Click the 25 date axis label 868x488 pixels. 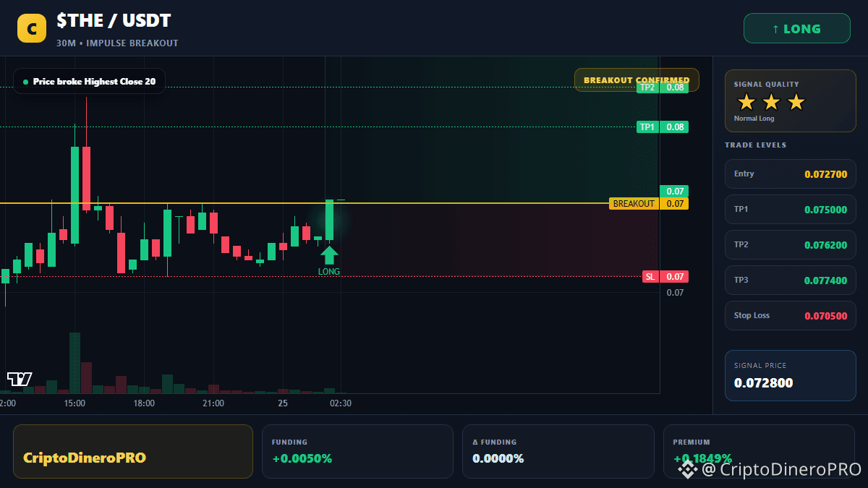(x=283, y=403)
